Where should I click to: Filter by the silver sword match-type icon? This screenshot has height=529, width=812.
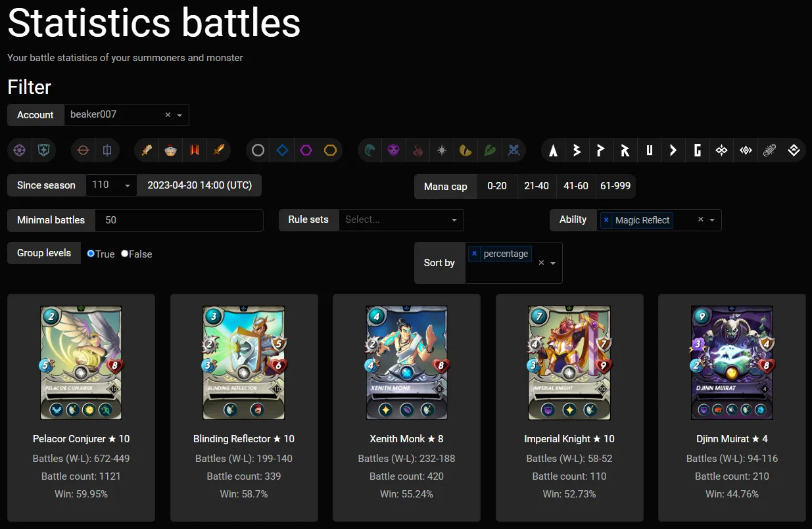[147, 150]
